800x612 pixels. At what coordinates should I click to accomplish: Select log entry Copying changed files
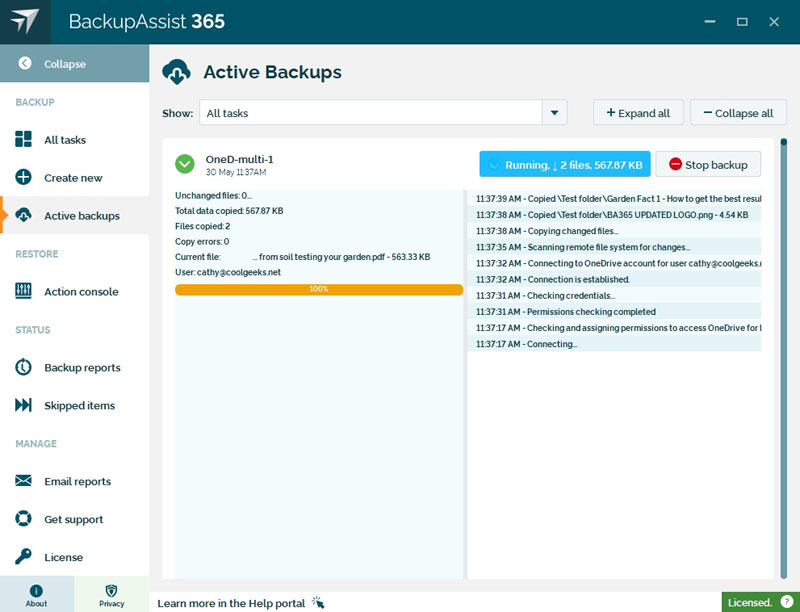pos(615,231)
